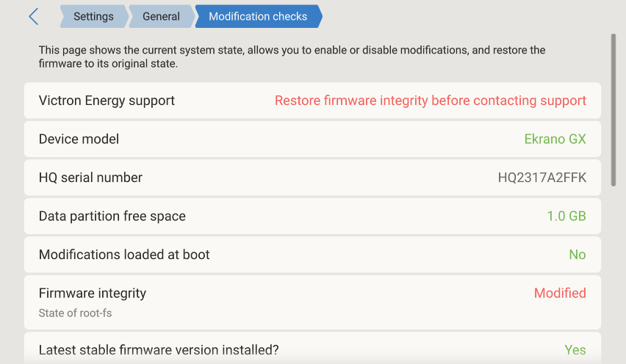Select the Device model label
626x364 pixels.
pyautogui.click(x=79, y=139)
